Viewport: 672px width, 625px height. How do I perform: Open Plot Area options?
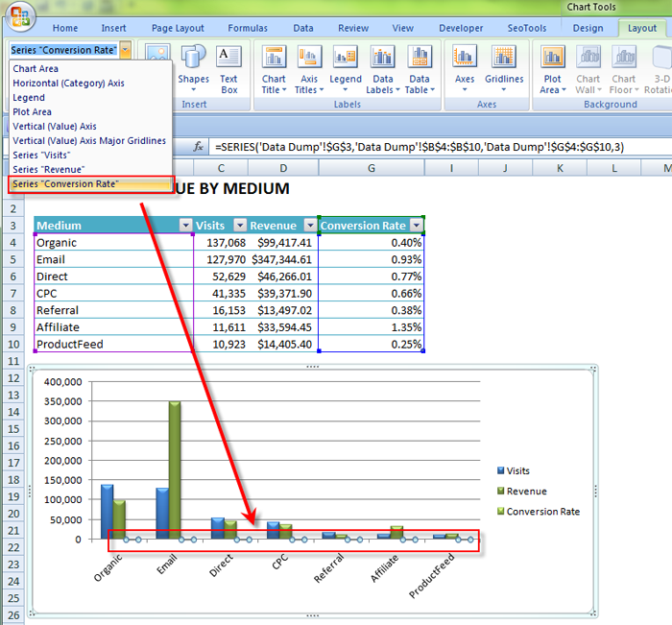coord(552,70)
